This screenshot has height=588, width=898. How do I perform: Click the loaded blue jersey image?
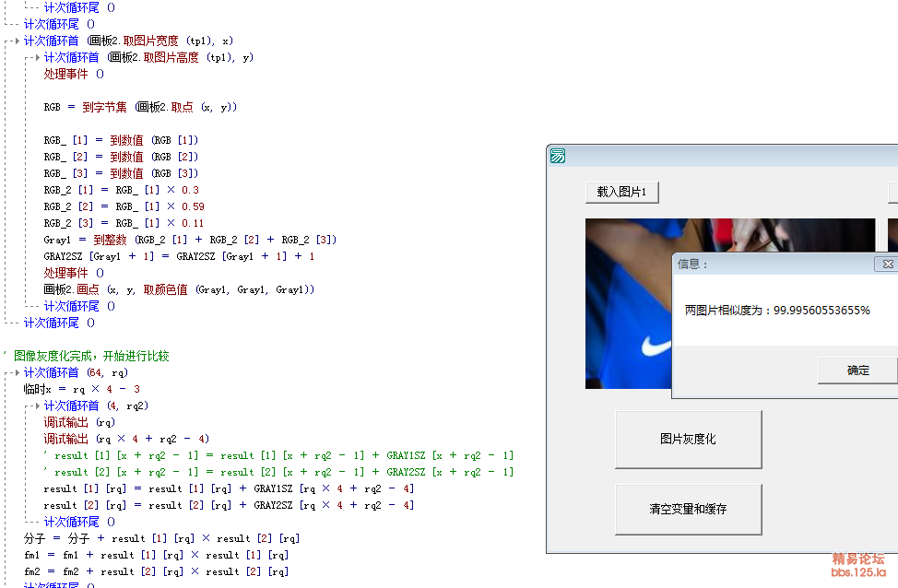[x=627, y=304]
